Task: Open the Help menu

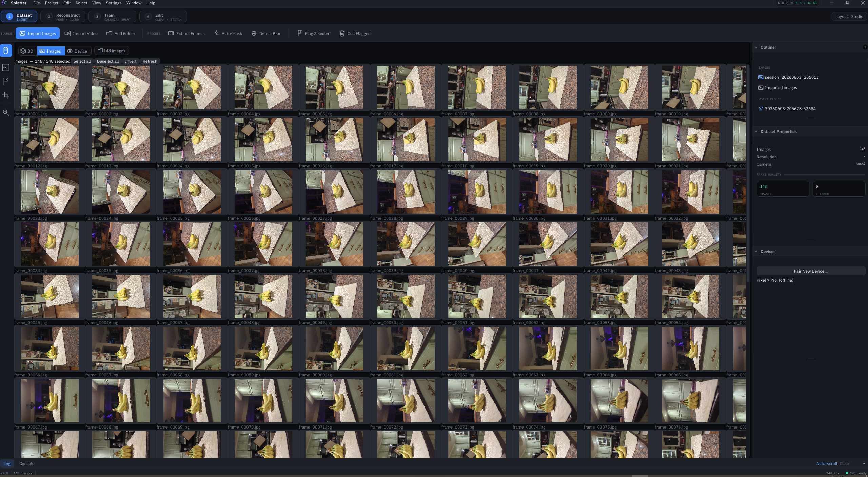Action: point(151,3)
